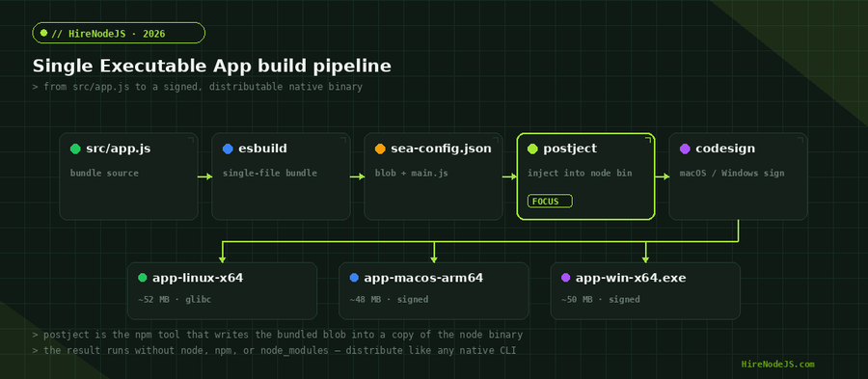
Task: Select the sea-config.json card title
Action: [441, 149]
